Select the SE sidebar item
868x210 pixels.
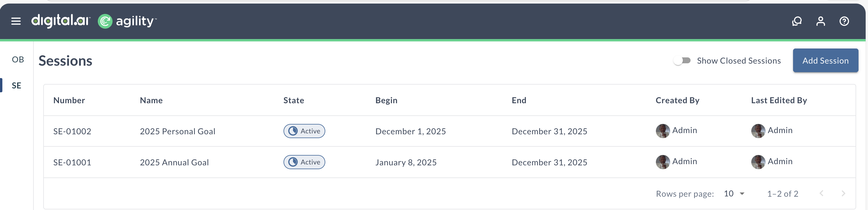tap(16, 85)
